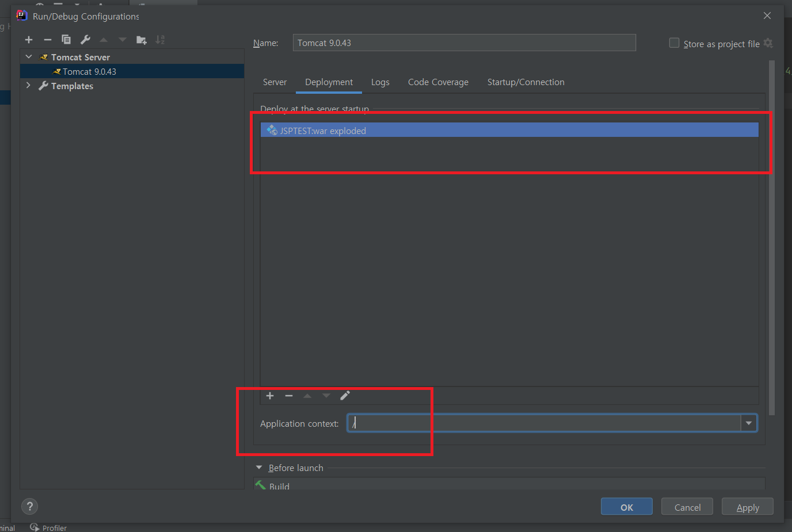Create new folder for configurations
Image resolution: width=792 pixels, height=532 pixels.
(141, 40)
